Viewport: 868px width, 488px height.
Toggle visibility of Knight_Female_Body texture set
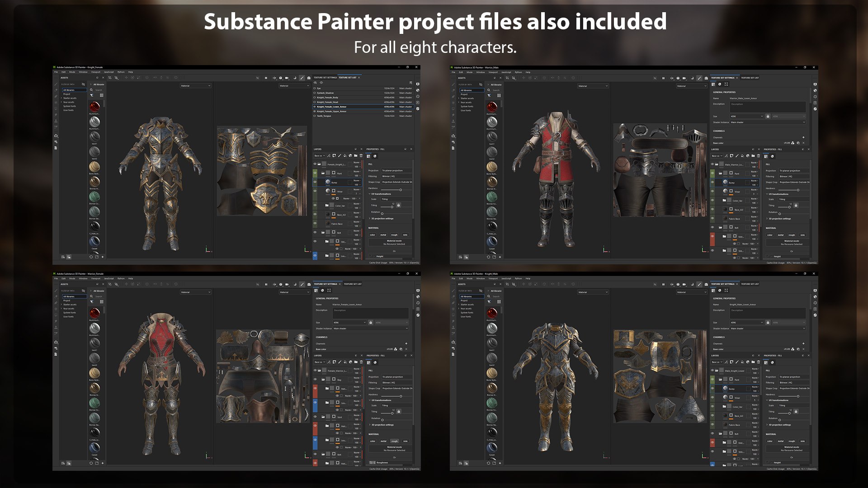click(315, 98)
